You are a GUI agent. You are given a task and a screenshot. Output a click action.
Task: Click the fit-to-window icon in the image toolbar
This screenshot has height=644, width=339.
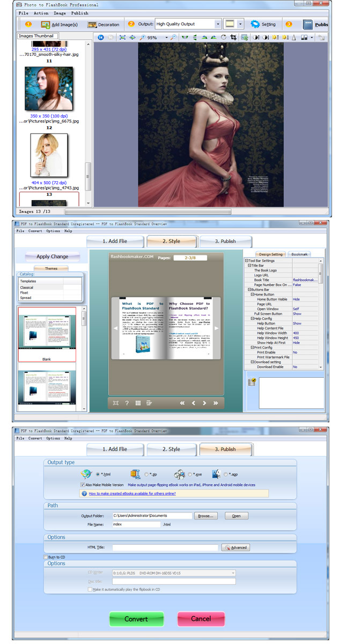point(122,38)
